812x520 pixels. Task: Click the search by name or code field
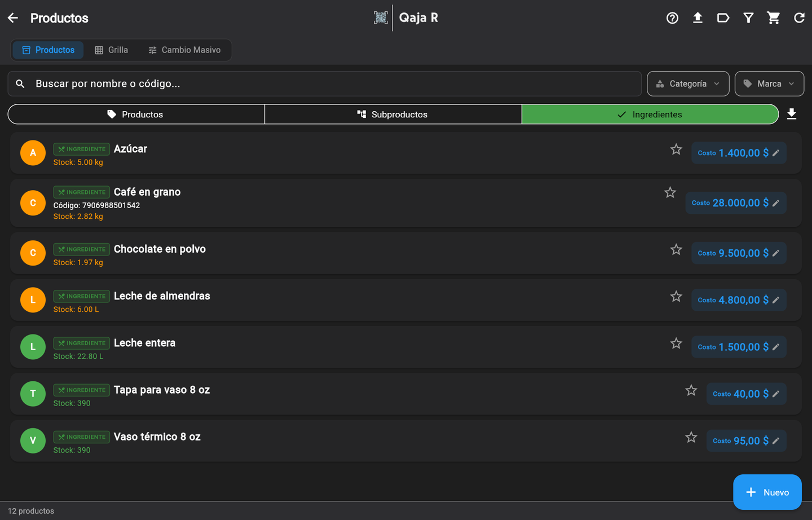tap(325, 83)
